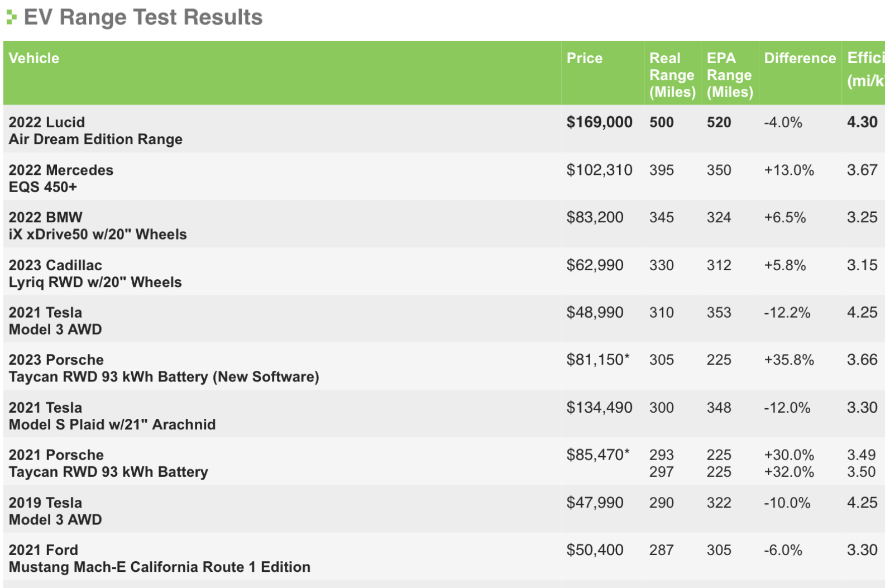Click the 3.66 efficiency value

click(x=862, y=360)
